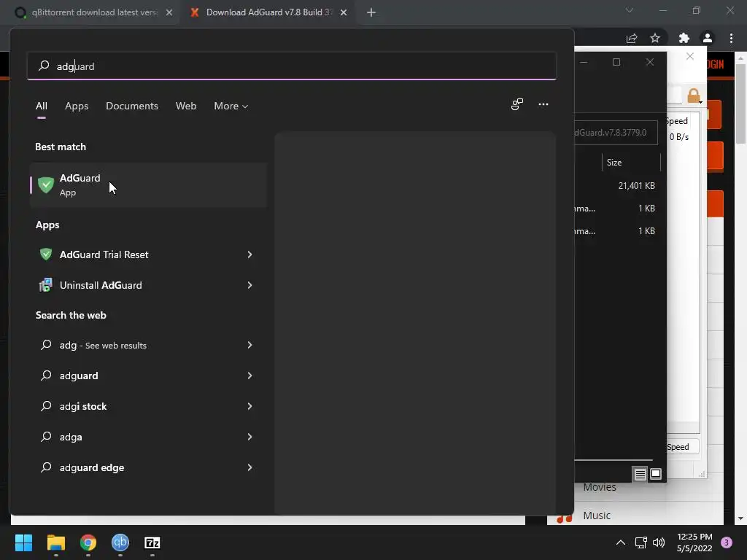The height and width of the screenshot is (560, 747).
Task: Open 7-Zip from taskbar
Action: [x=152, y=542]
